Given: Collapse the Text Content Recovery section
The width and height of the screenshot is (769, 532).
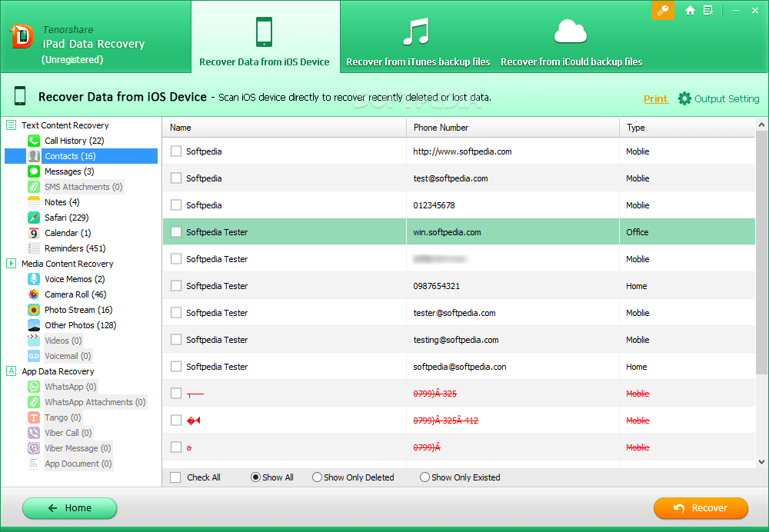Looking at the screenshot, I should tap(12, 125).
